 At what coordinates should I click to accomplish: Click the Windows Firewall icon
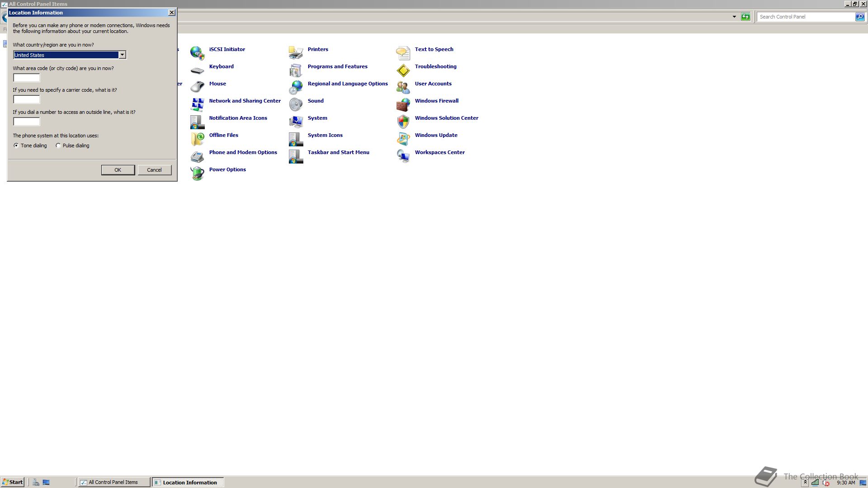(x=403, y=104)
